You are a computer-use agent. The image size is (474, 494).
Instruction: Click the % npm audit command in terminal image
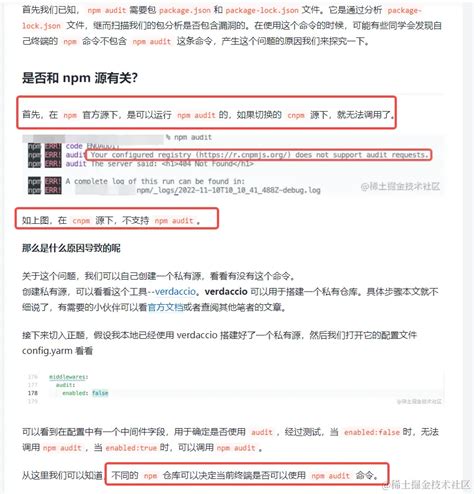189,137
